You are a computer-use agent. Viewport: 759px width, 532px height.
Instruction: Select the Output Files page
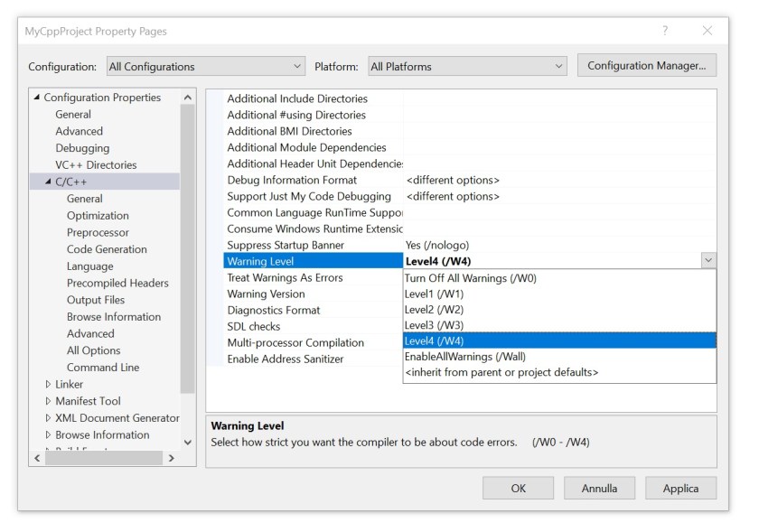coord(96,300)
